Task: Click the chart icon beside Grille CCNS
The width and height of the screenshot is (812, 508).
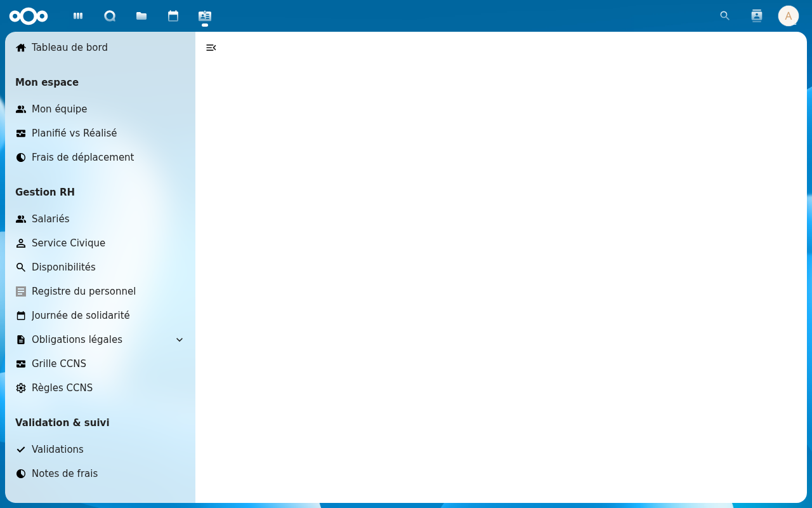Action: tap(21, 364)
